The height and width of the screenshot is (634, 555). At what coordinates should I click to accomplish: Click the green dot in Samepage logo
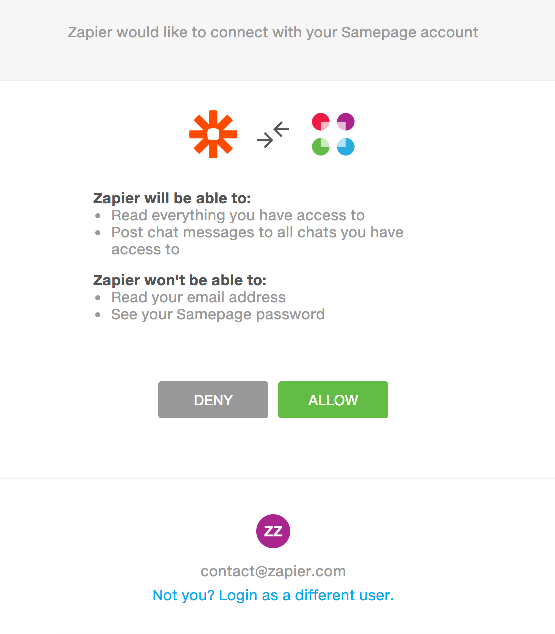[x=321, y=147]
